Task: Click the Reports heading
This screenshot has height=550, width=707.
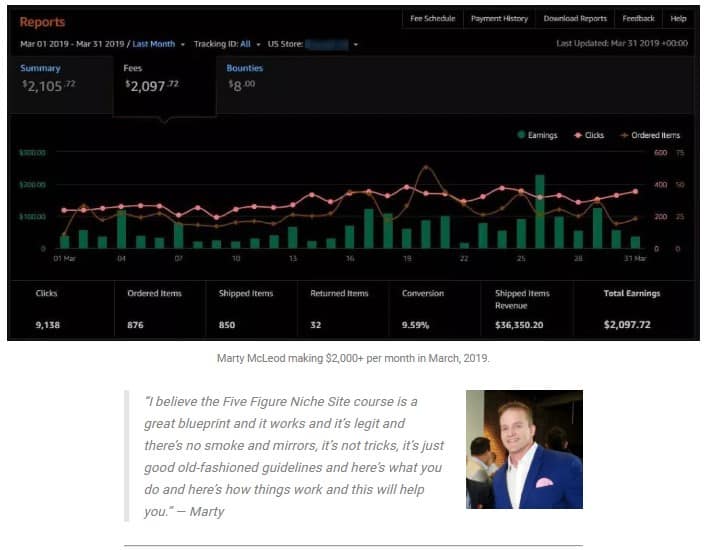Action: point(42,22)
